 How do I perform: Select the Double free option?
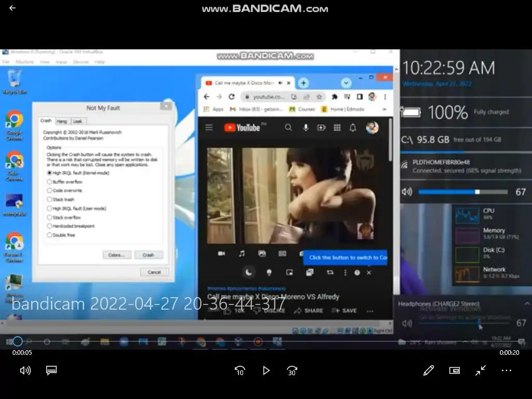[x=61, y=235]
